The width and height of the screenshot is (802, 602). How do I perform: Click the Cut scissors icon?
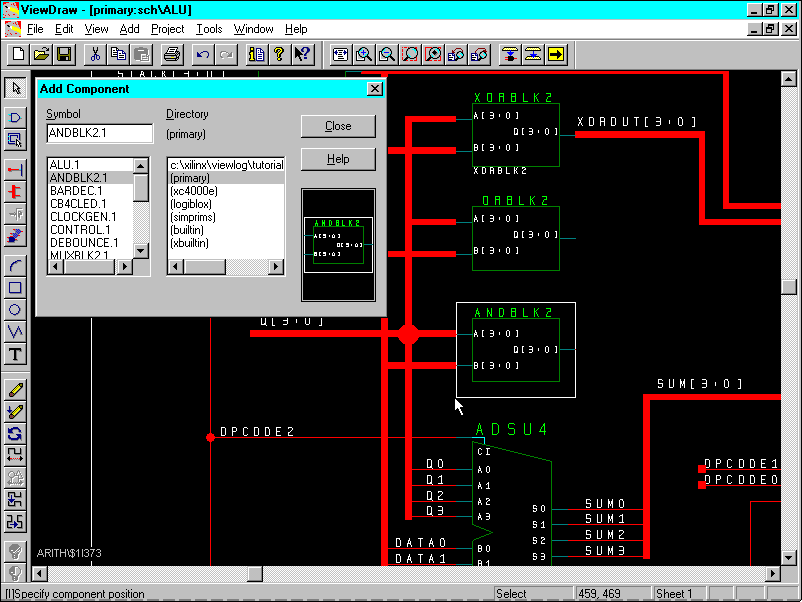(x=95, y=54)
